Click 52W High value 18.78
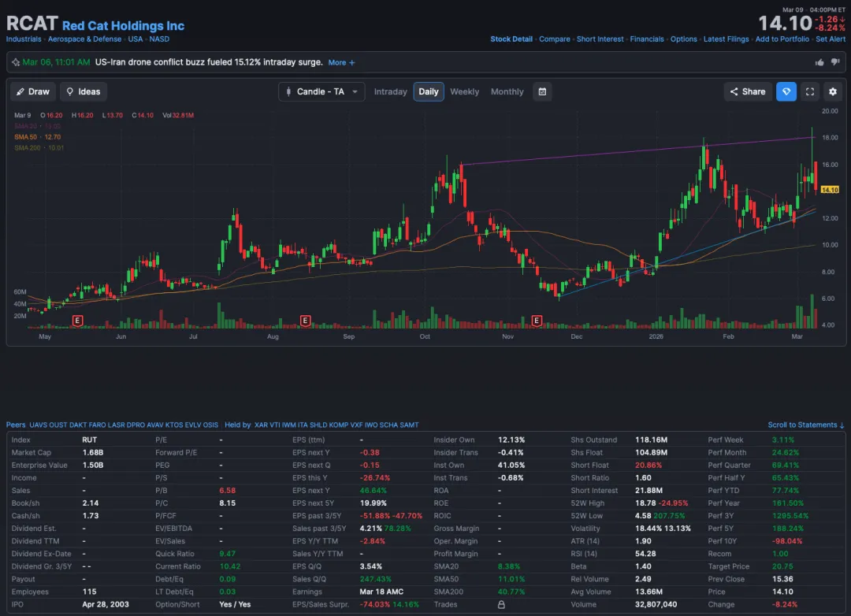851x616 pixels. click(645, 503)
